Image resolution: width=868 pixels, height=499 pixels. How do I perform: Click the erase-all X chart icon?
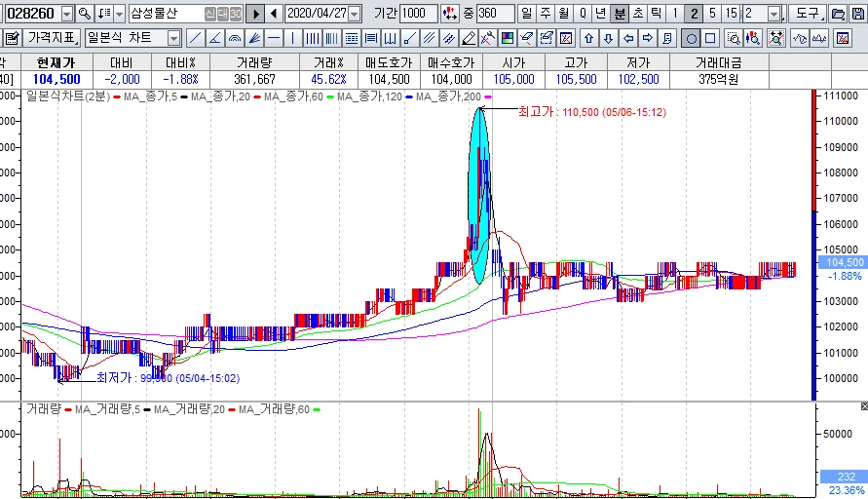click(566, 38)
